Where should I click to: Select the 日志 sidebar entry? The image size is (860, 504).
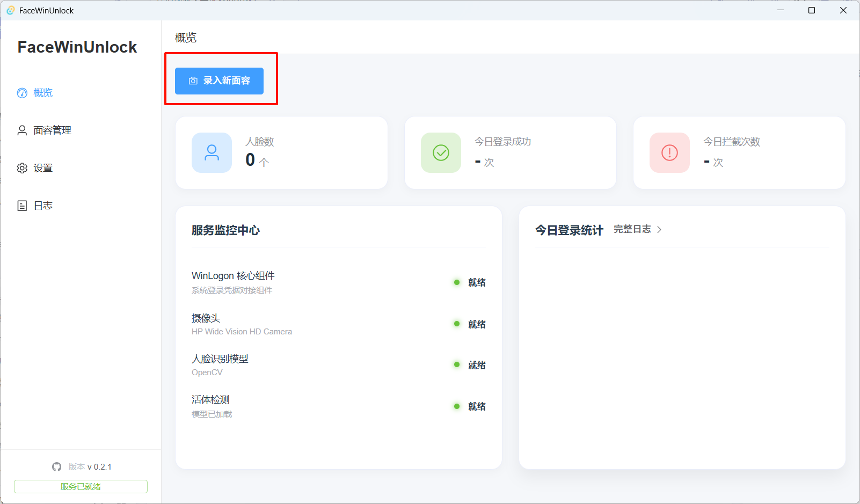(x=81, y=206)
